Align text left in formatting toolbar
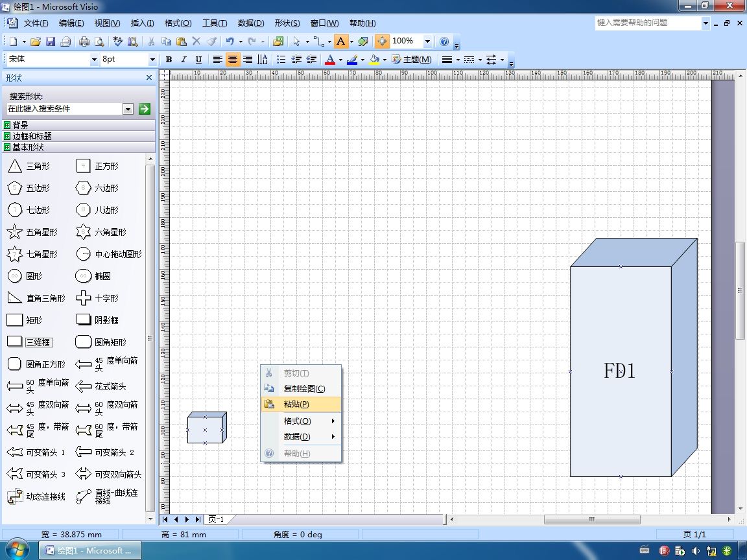Image resolution: width=747 pixels, height=560 pixels. coord(217,60)
